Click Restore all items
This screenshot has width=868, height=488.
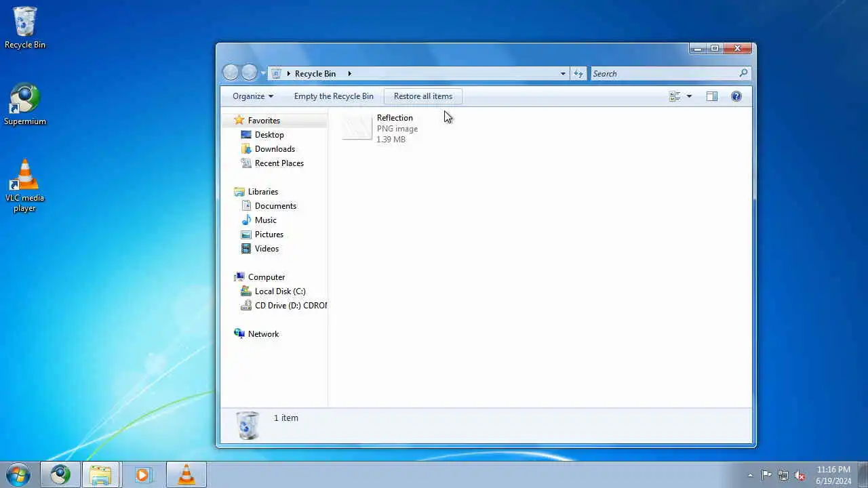point(423,96)
